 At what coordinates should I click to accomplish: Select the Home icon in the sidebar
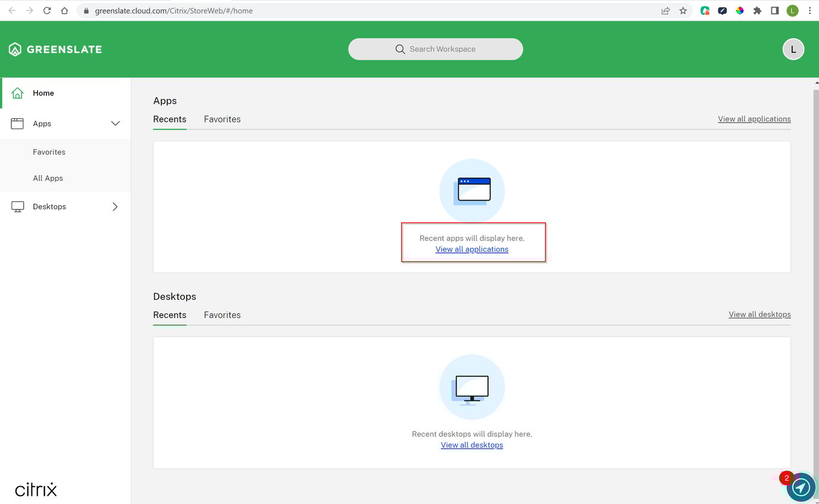[x=17, y=93]
